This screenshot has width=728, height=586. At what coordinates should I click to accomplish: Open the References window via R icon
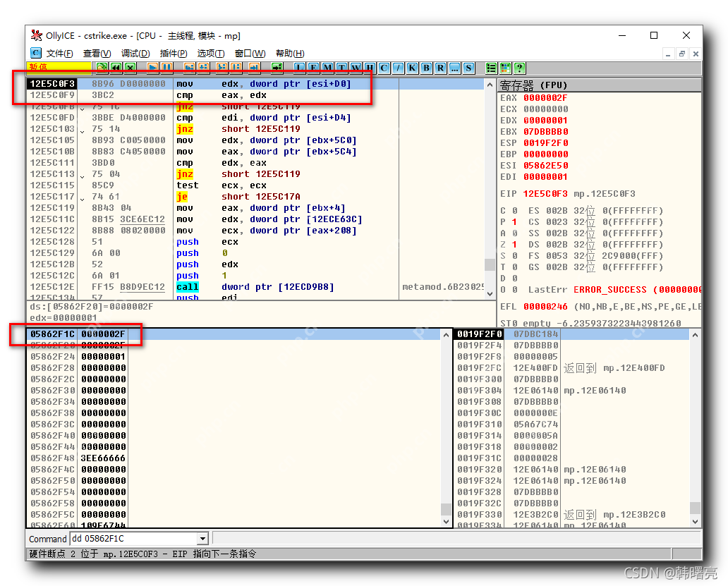click(x=439, y=68)
